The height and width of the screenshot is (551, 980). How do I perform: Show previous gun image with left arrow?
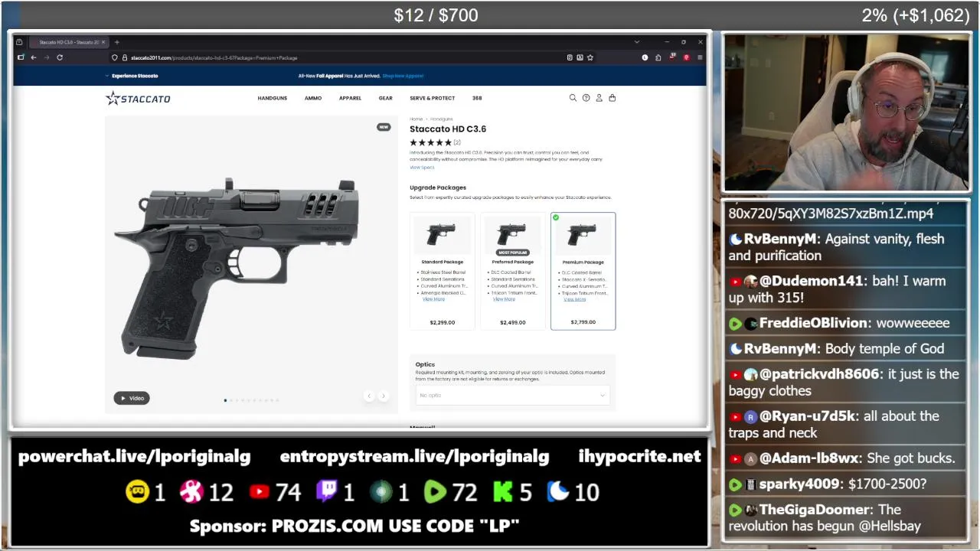(x=369, y=396)
